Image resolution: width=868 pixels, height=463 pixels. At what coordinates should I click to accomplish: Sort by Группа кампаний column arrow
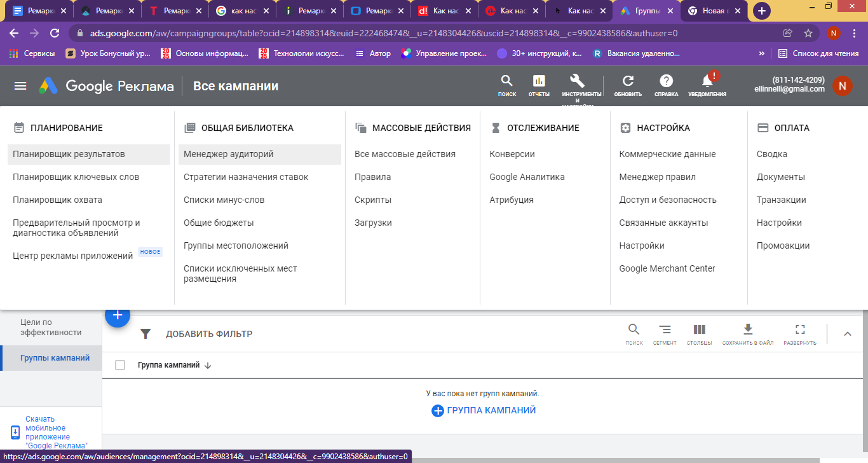click(208, 366)
